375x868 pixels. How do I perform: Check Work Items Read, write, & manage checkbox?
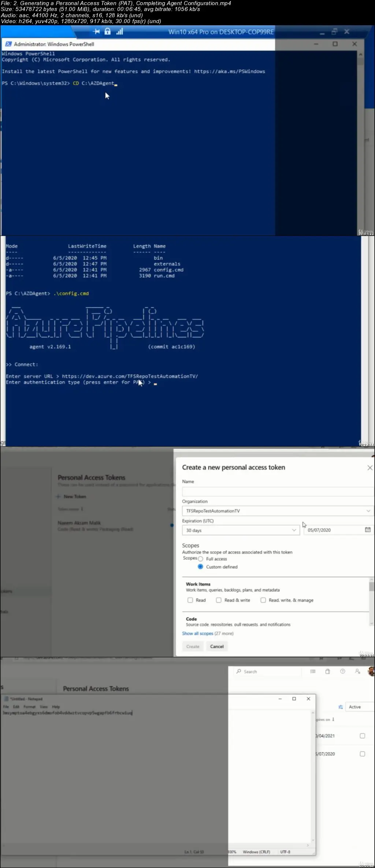(x=263, y=600)
